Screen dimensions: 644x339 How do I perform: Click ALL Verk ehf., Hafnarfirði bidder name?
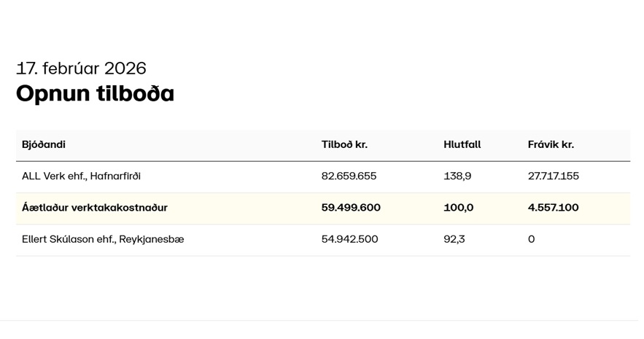pyautogui.click(x=81, y=176)
